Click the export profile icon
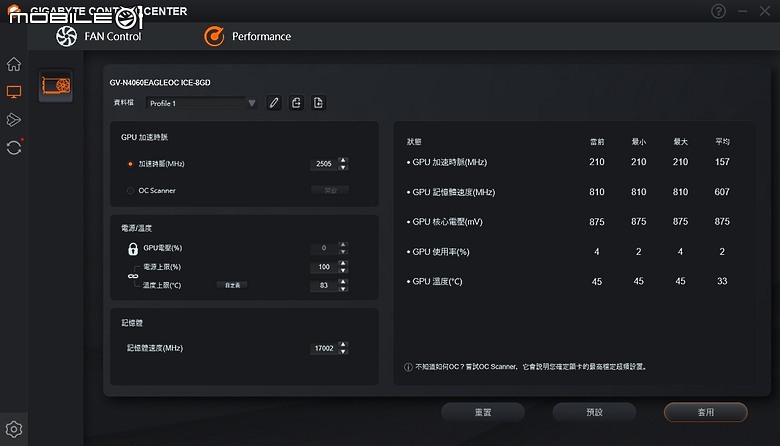This screenshot has width=780, height=446. click(318, 103)
